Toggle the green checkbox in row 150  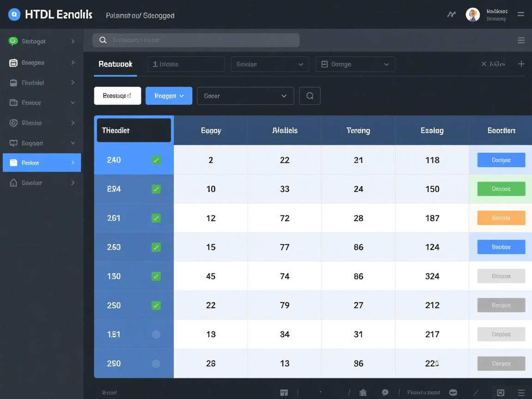pyautogui.click(x=156, y=277)
